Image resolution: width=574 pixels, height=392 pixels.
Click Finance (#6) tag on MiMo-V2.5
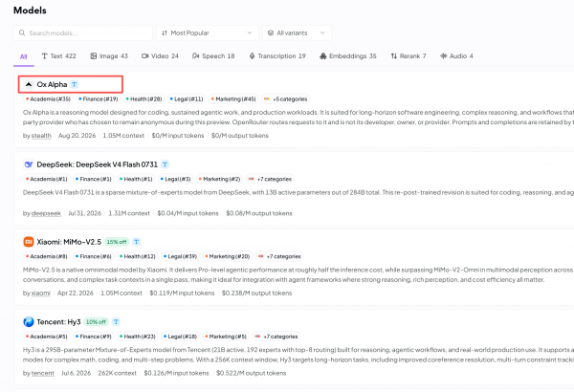93,256
